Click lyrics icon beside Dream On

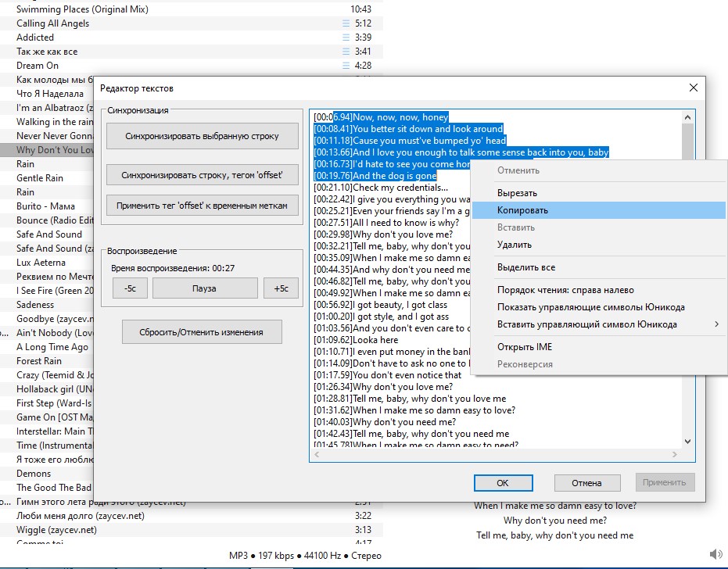(x=347, y=66)
